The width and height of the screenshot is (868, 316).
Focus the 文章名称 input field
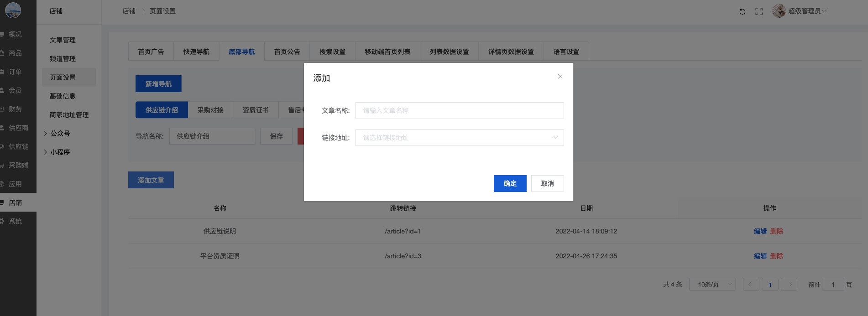coord(459,110)
